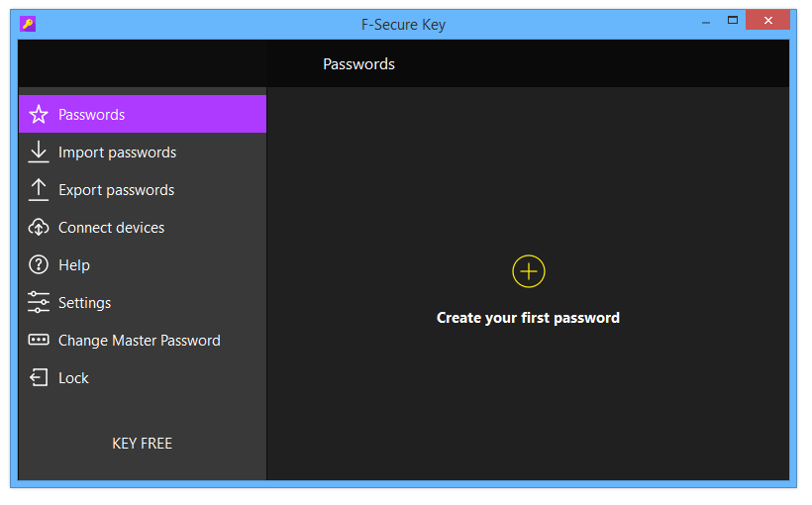This screenshot has width=812, height=505.
Task: Click the F-Secure Key app icon in title bar
Action: click(28, 24)
